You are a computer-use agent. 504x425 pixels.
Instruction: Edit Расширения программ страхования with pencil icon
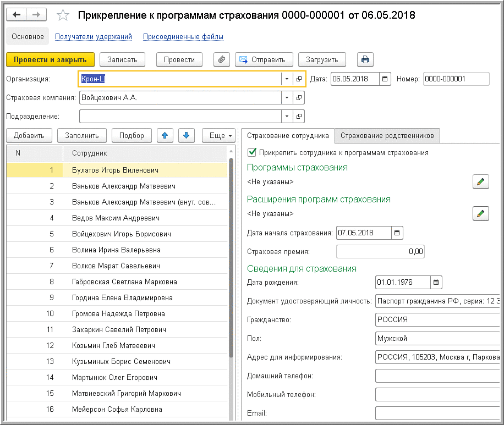480,214
